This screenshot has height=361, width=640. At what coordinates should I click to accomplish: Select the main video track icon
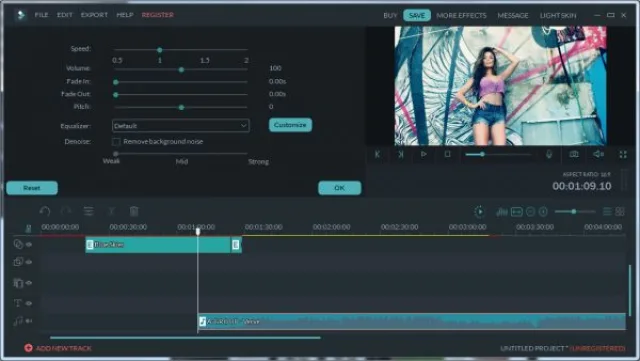pyautogui.click(x=18, y=244)
